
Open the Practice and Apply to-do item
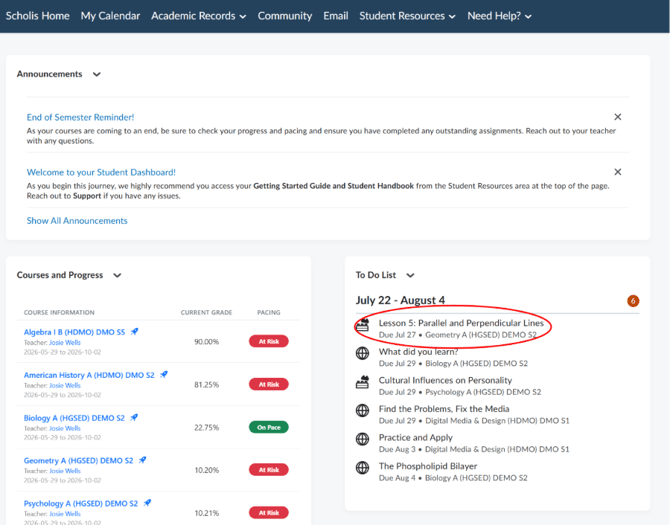pyautogui.click(x=415, y=437)
